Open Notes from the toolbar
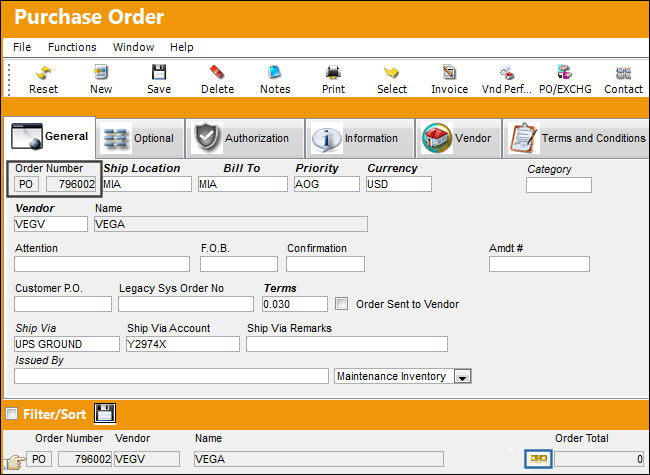 tap(275, 73)
